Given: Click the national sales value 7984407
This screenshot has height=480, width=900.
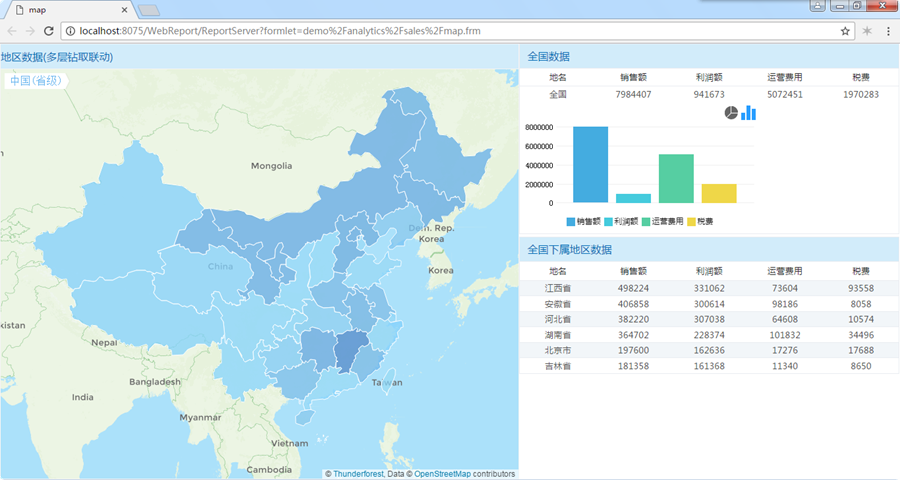Looking at the screenshot, I should click(633, 94).
